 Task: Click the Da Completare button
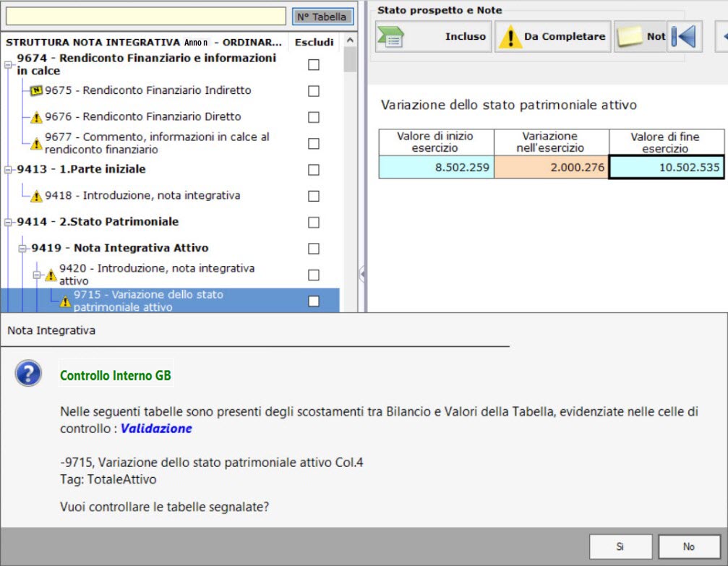(x=552, y=37)
